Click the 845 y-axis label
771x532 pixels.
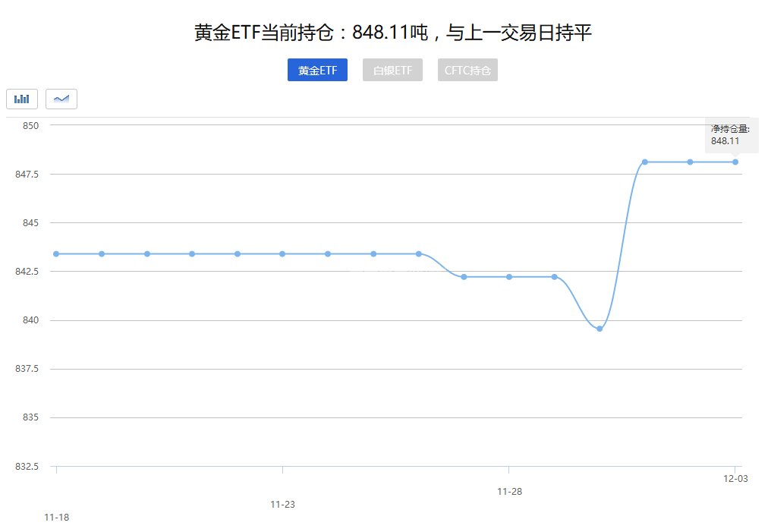30,222
